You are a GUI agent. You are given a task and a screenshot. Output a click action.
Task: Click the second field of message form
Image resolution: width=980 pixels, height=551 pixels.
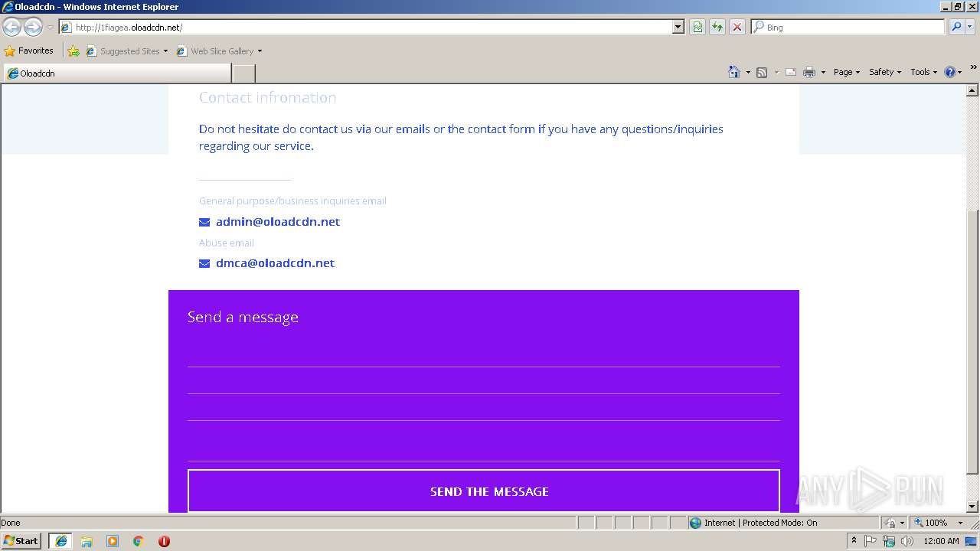(484, 381)
